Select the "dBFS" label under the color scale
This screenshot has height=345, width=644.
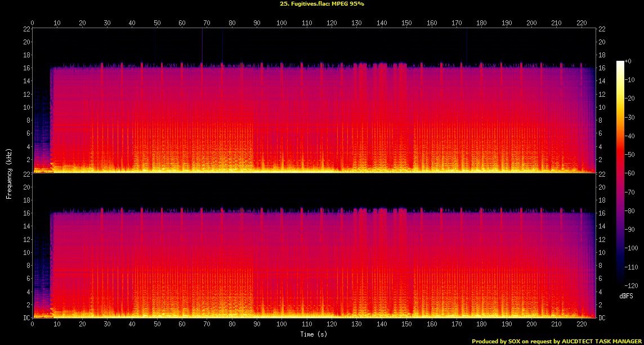624,295
